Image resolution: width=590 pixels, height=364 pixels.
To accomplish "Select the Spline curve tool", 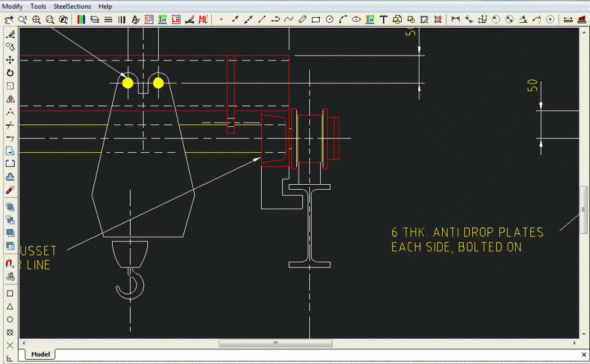I will click(x=289, y=20).
